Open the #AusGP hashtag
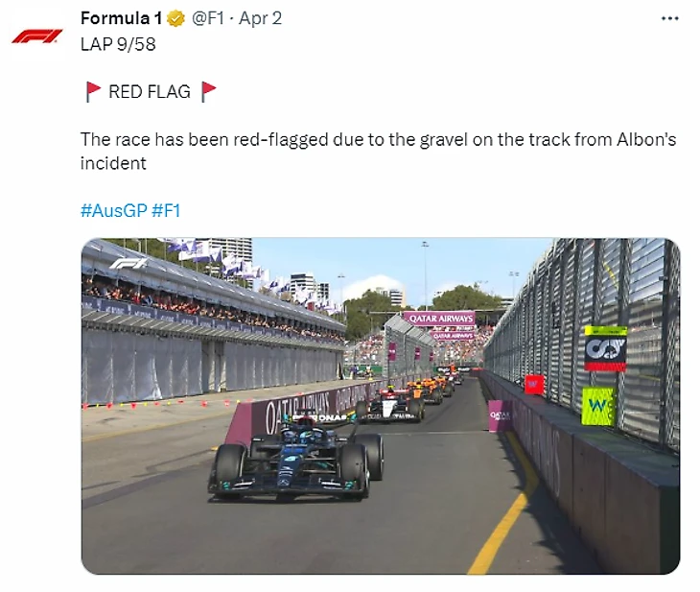 [114, 210]
